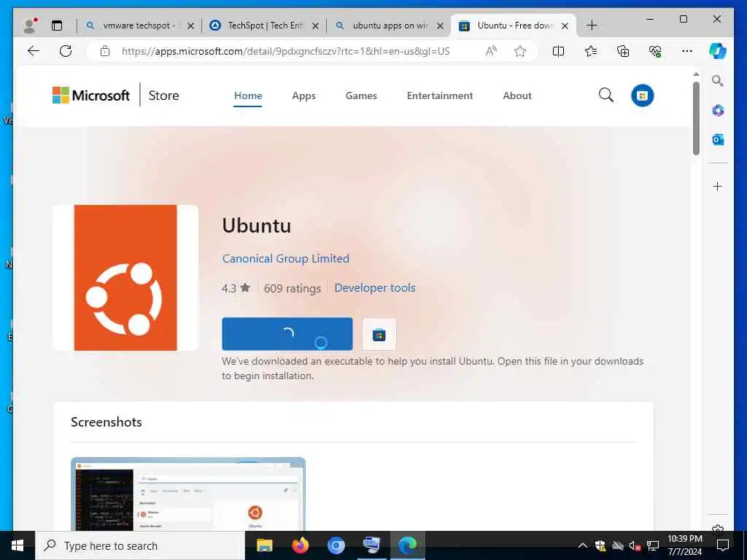Click the address bar URL field
This screenshot has height=560, width=747.
pos(286,51)
